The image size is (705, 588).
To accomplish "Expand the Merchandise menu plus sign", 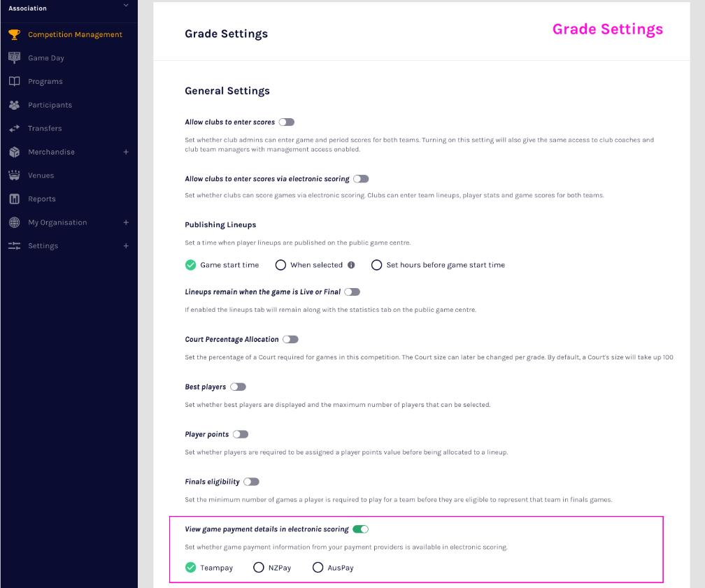I will tap(126, 152).
